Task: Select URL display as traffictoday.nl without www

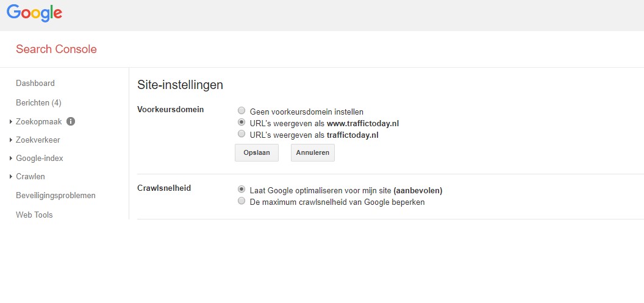Action: point(241,135)
